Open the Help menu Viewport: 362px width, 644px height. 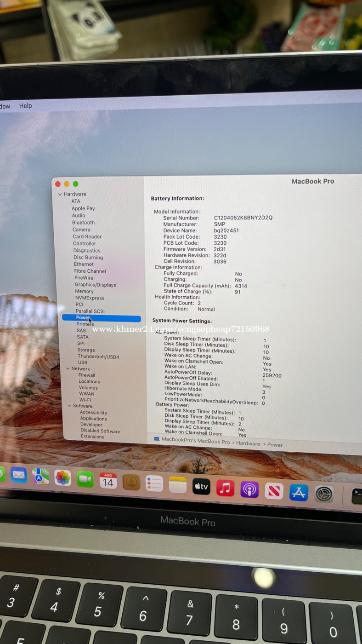pos(26,106)
